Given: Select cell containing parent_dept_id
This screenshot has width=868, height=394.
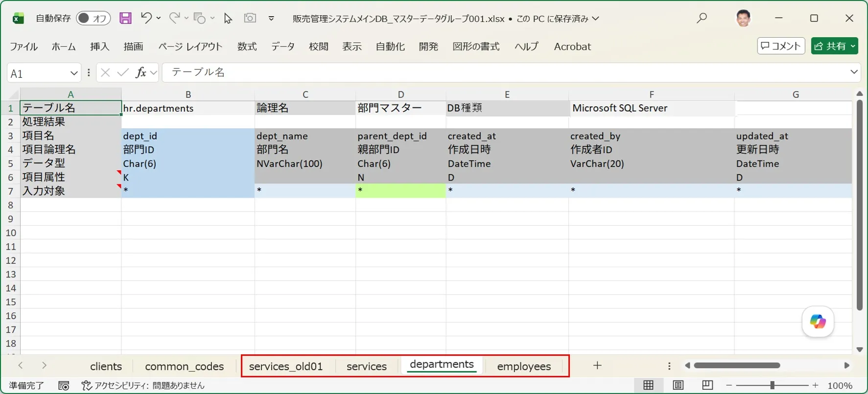Looking at the screenshot, I should [401, 136].
